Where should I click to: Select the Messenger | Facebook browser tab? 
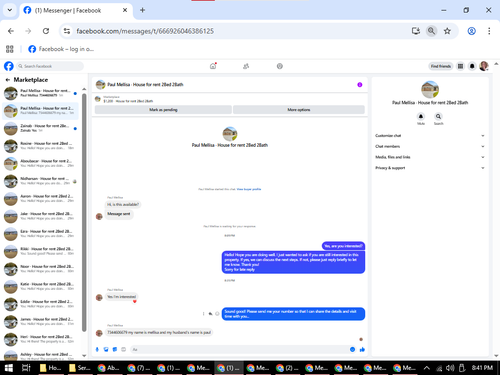click(76, 10)
